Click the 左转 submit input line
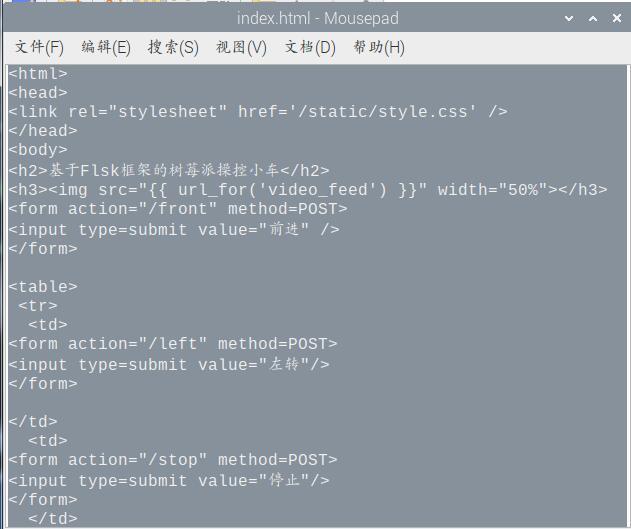 click(169, 365)
